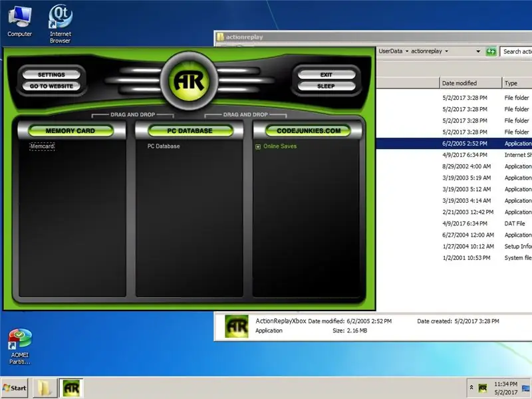Select the file dated 6/27/2004 12:00 AM

tap(454, 235)
